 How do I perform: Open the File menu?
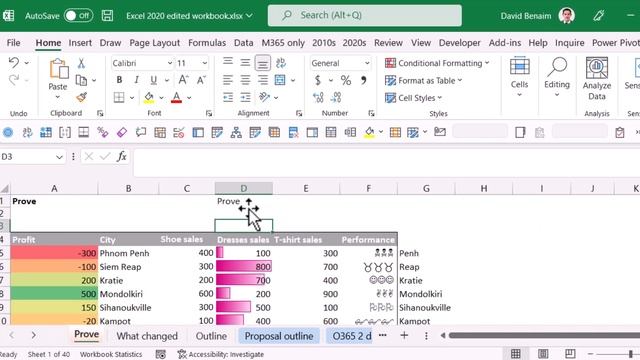[13, 43]
